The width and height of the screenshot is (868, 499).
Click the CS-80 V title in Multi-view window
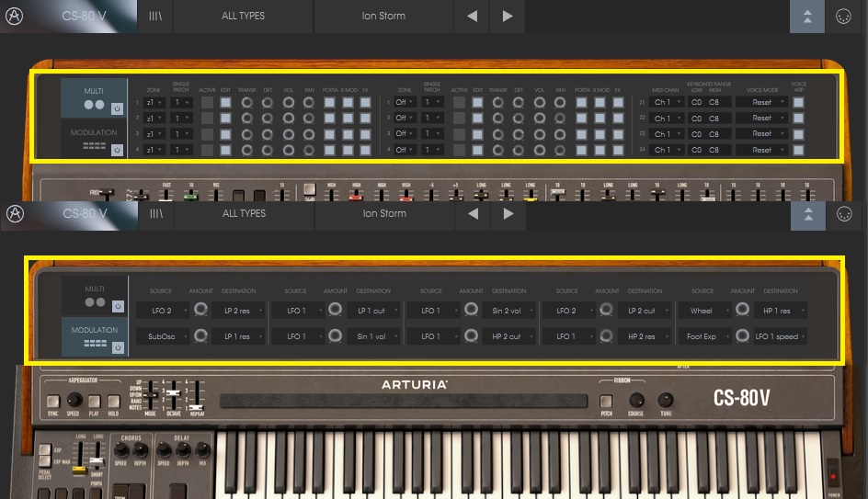coord(85,16)
